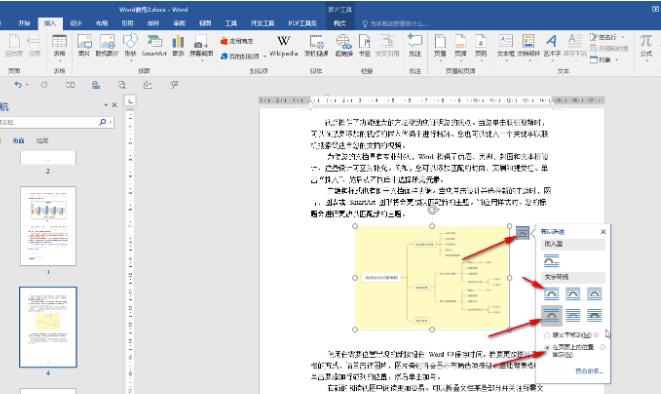Viewport: 661px width, 394px height.
Task: Insert a Text Box
Action: [x=506, y=46]
